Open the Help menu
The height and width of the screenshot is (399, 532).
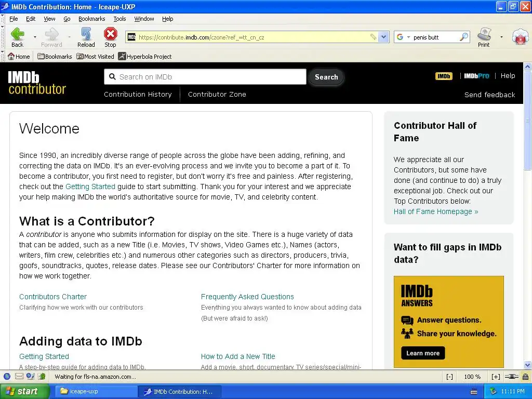168,19
